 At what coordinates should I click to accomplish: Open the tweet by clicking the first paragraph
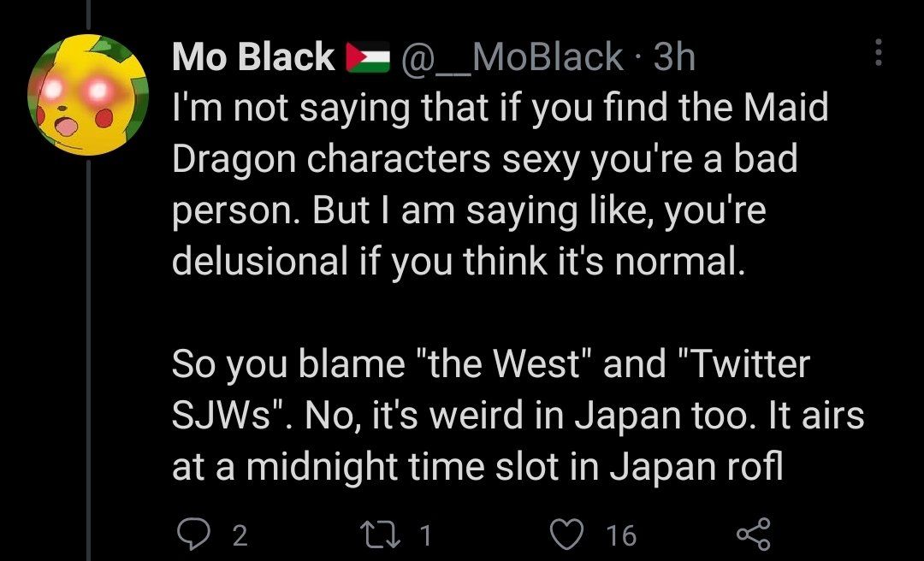[479, 184]
